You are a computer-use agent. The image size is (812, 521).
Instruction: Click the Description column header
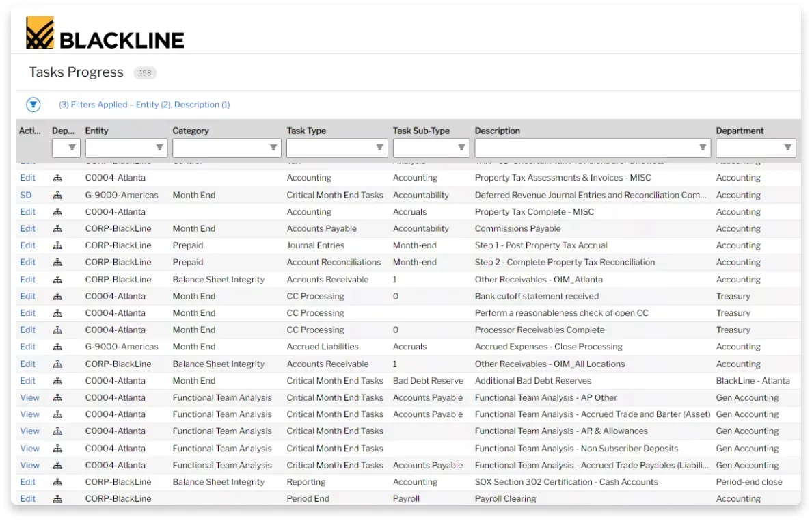point(497,131)
